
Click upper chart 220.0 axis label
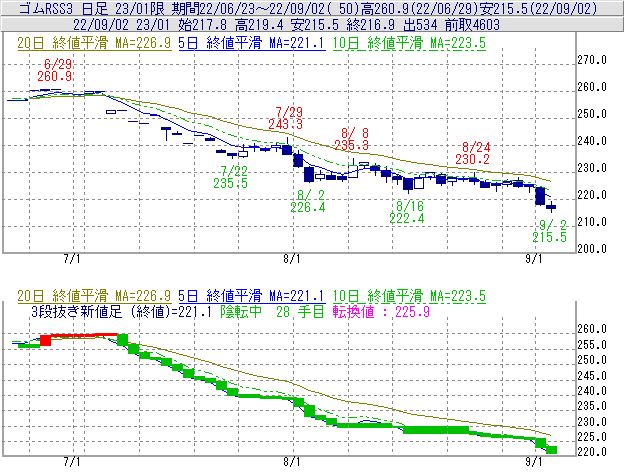click(x=592, y=195)
